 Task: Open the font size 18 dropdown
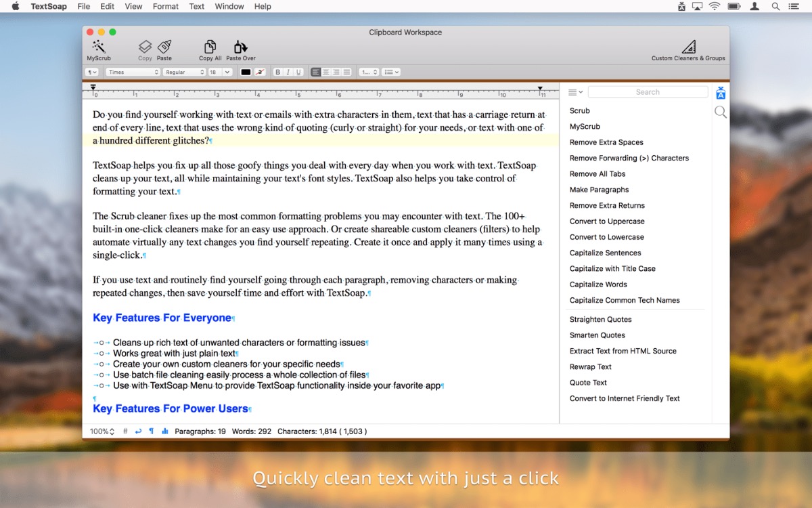click(x=220, y=72)
